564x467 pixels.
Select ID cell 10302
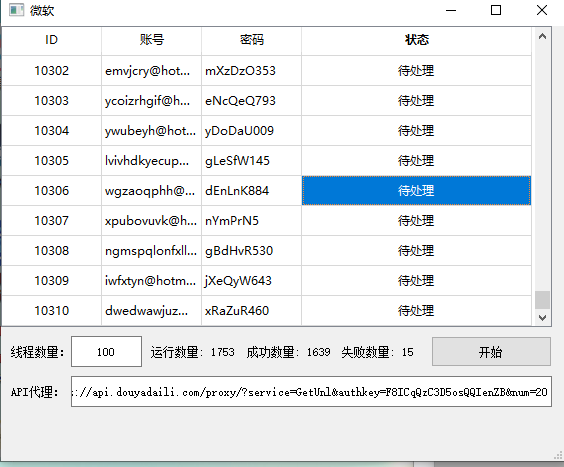[x=51, y=71]
